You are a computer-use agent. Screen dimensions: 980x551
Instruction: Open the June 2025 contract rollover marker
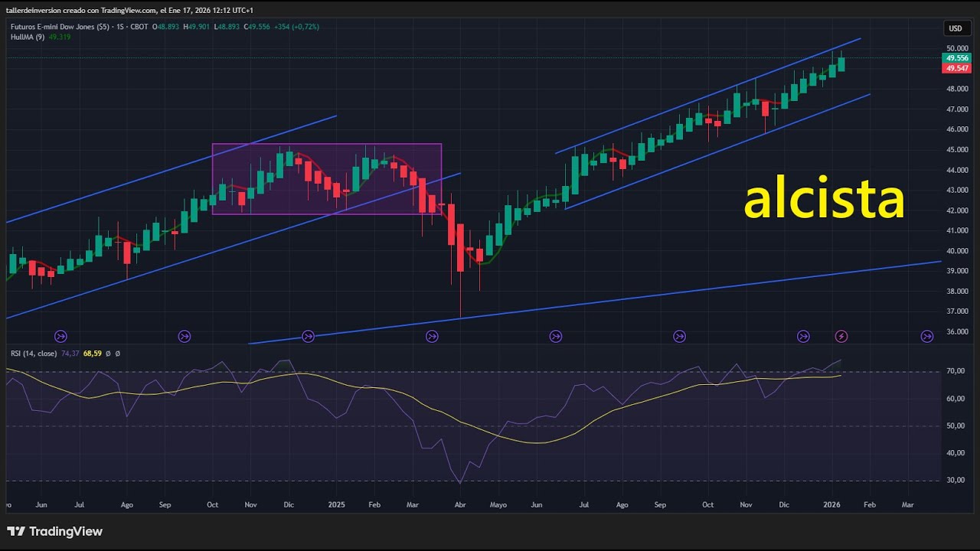click(556, 336)
